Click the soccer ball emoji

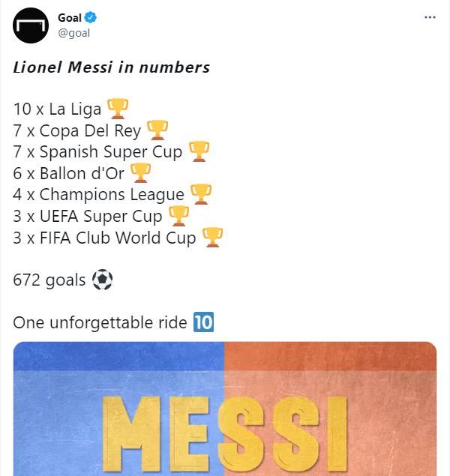pos(102,280)
